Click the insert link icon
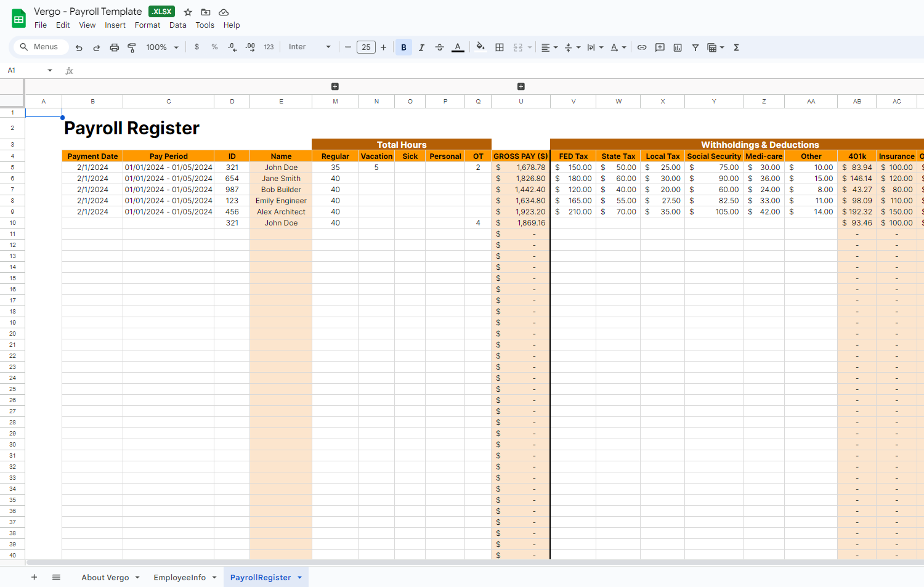Screen dimensions: 924x587 [642, 47]
